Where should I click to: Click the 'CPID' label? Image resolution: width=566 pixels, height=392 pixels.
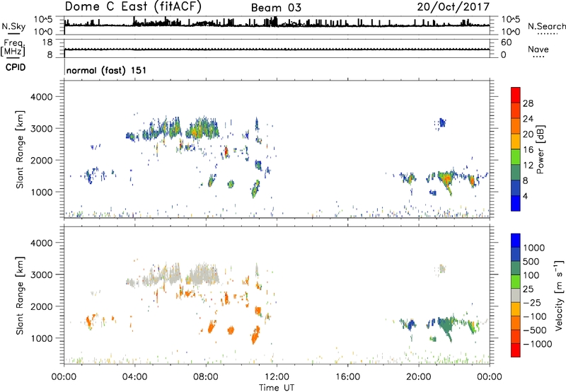16,67
